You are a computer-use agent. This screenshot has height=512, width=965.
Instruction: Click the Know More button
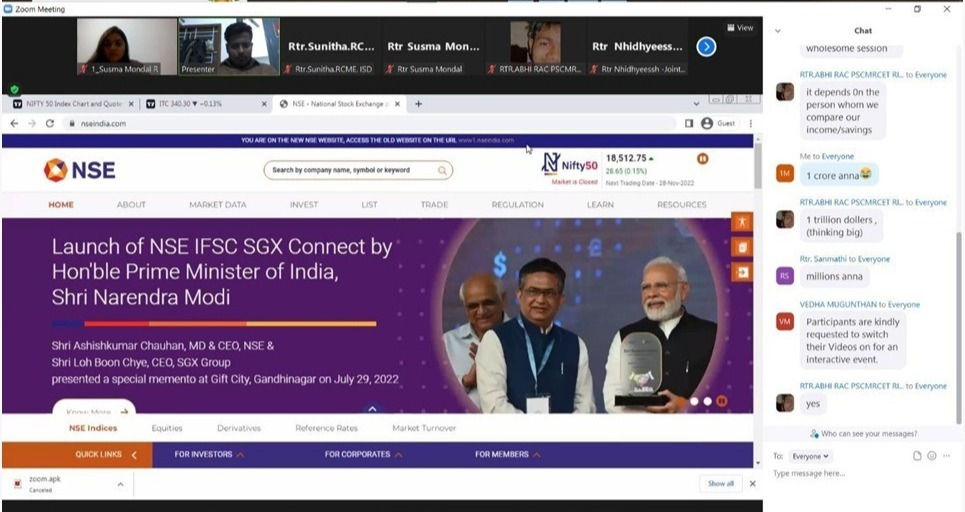click(94, 408)
